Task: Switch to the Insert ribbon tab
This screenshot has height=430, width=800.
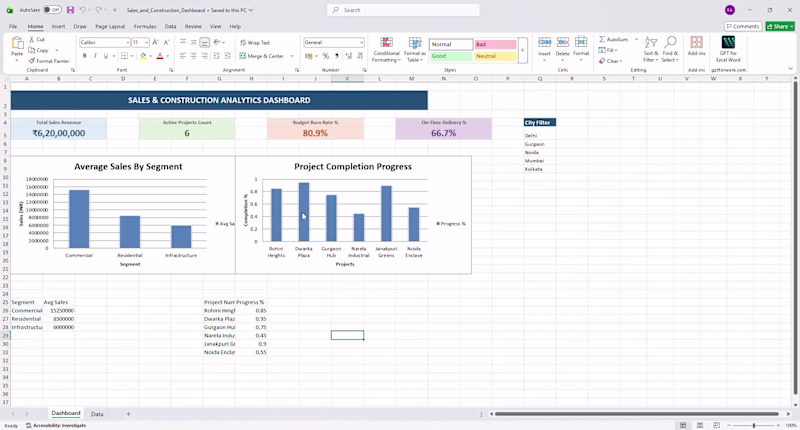Action: 58,27
